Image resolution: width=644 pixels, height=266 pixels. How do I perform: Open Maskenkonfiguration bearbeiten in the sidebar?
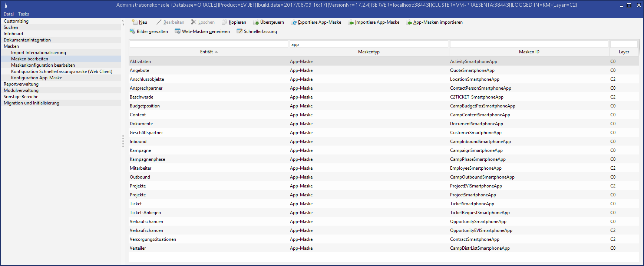(x=43, y=65)
